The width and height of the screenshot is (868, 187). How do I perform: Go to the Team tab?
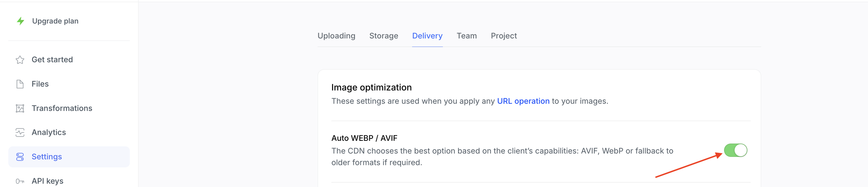tap(466, 36)
